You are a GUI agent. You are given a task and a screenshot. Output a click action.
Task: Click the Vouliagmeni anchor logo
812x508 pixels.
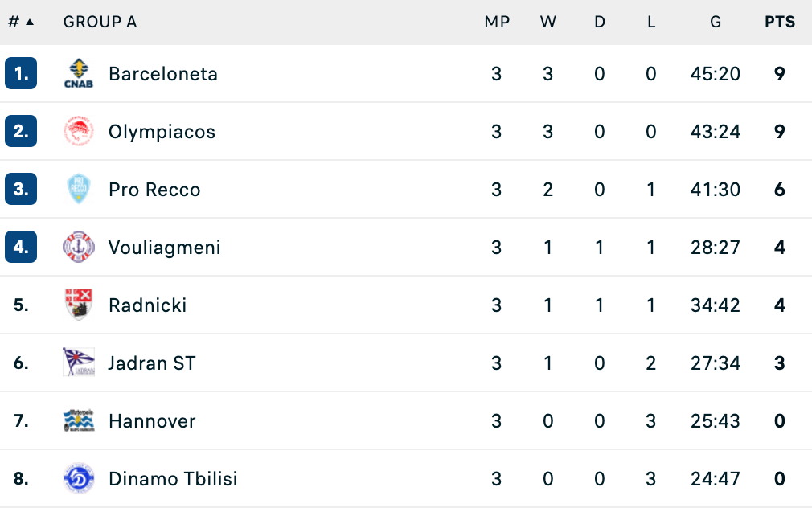79,247
